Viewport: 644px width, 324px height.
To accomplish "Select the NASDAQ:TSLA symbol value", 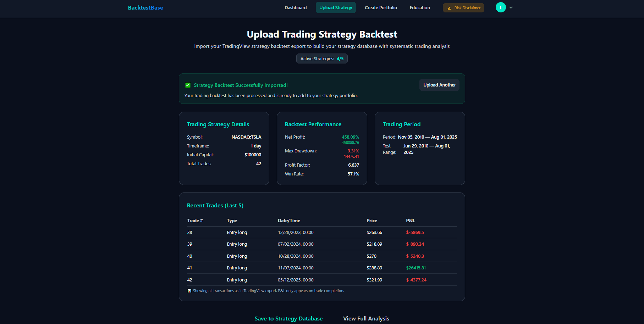I will click(246, 137).
